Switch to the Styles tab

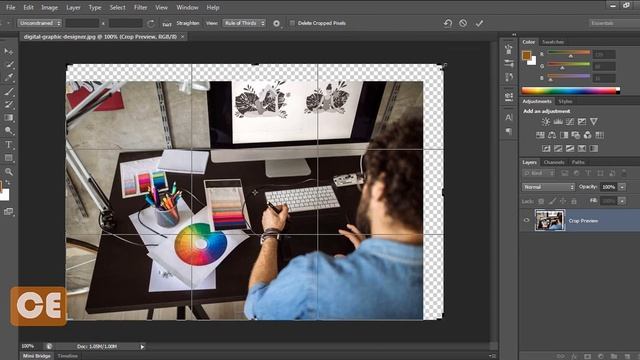565,101
